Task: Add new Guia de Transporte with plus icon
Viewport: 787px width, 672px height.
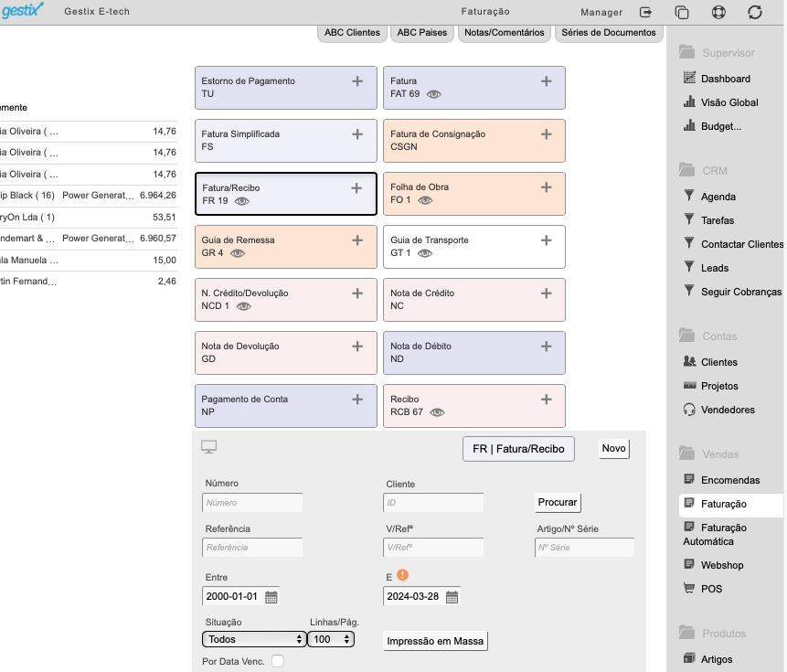Action: [547, 240]
